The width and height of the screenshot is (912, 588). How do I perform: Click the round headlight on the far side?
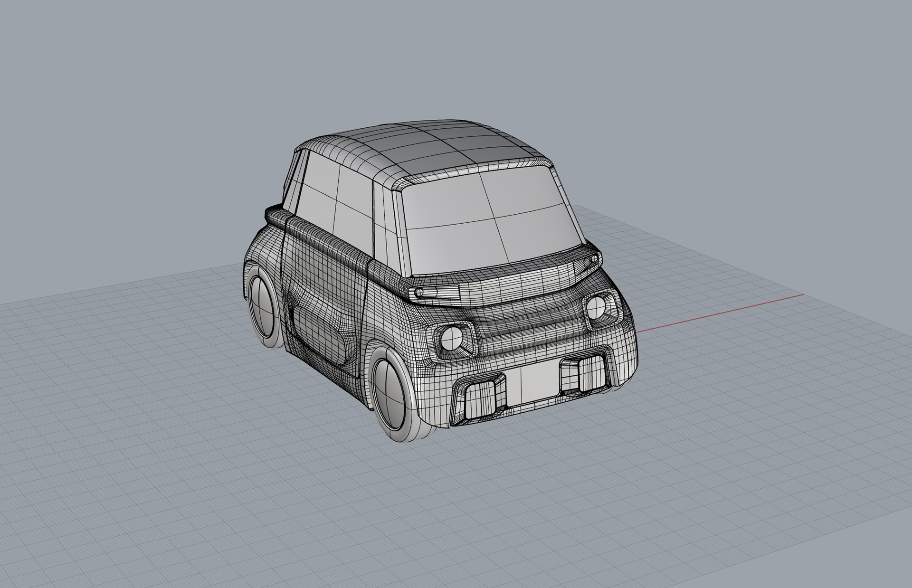[x=595, y=307]
